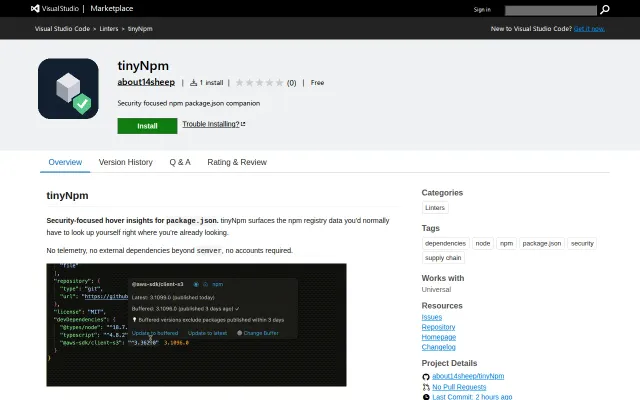This screenshot has height=400, width=640.
Task: Click the 'Security focused npm package.json companion' text
Action: coord(189,103)
